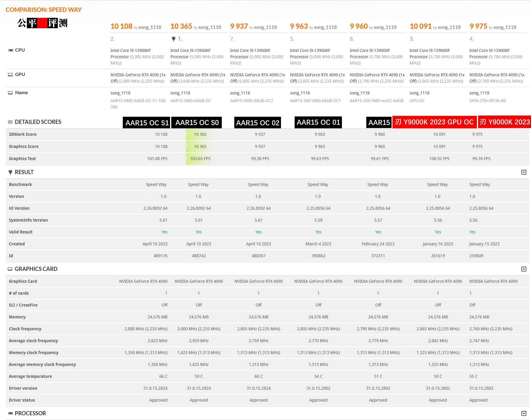Open the 10 108 score result

click(x=121, y=26)
